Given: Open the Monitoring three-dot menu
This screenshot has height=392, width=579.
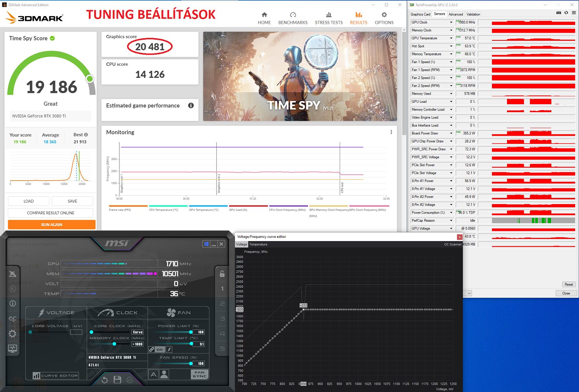Looking at the screenshot, I should 391,132.
